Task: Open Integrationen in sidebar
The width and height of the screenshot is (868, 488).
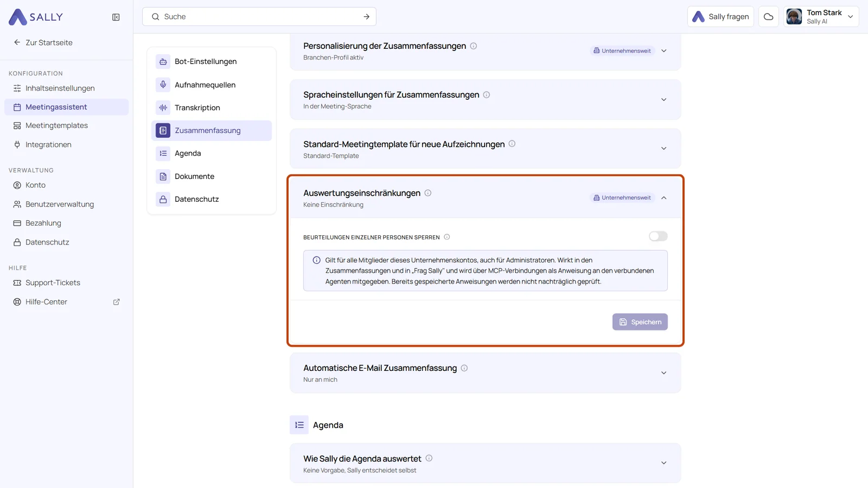Action: 66,145
